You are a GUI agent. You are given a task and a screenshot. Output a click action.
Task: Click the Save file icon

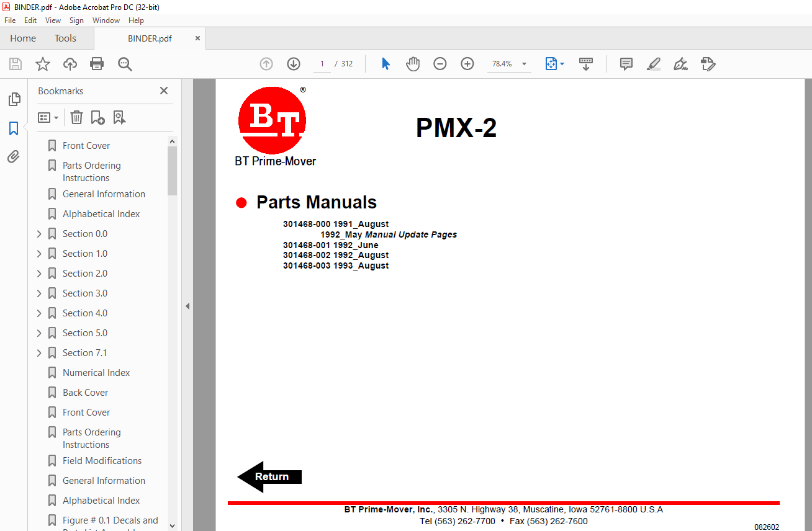(16, 64)
